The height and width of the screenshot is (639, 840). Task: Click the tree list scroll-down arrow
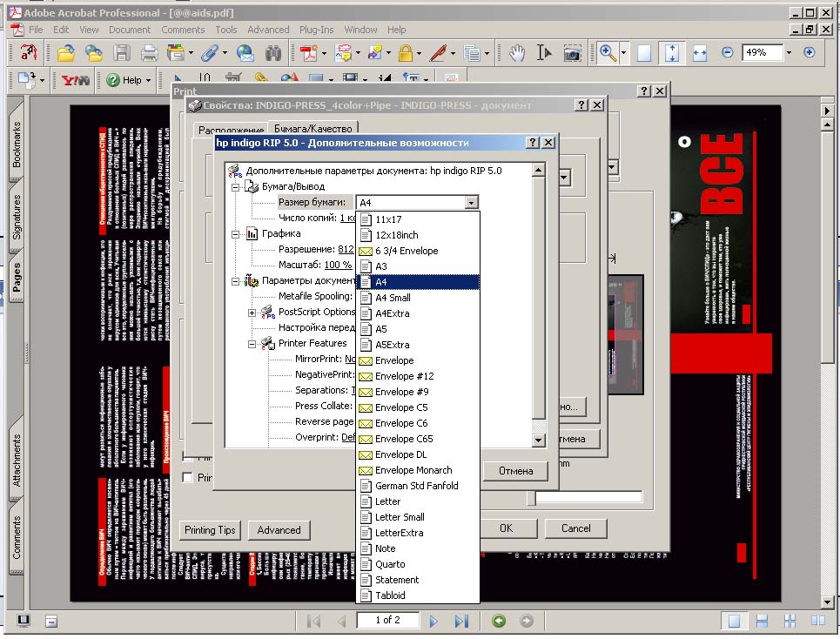[x=539, y=440]
